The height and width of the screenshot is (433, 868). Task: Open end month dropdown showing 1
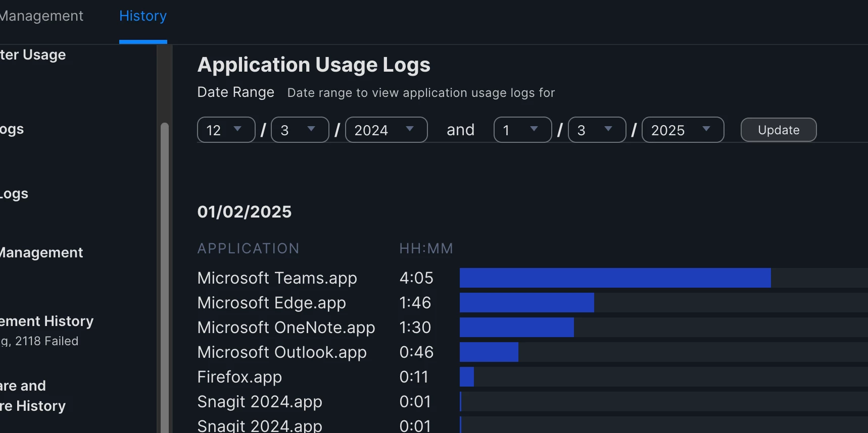[x=522, y=130]
